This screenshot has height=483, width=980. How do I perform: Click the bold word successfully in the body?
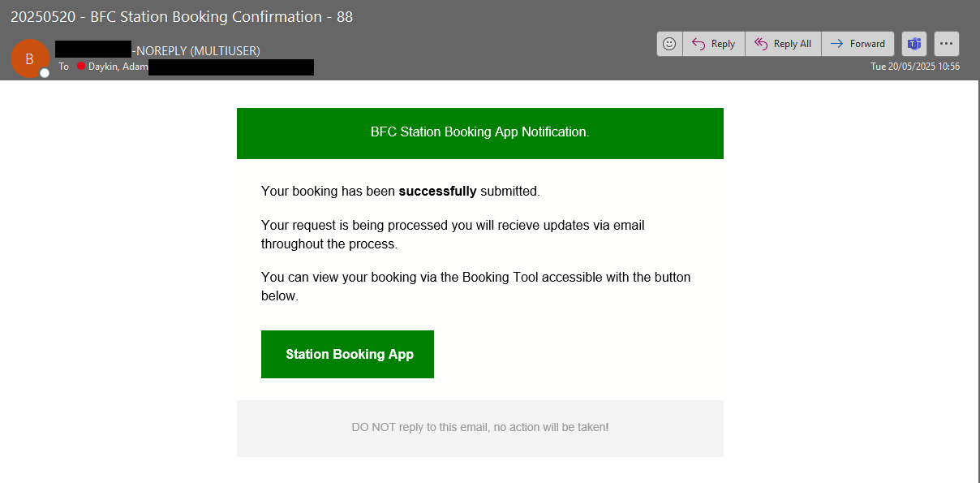pyautogui.click(x=437, y=192)
